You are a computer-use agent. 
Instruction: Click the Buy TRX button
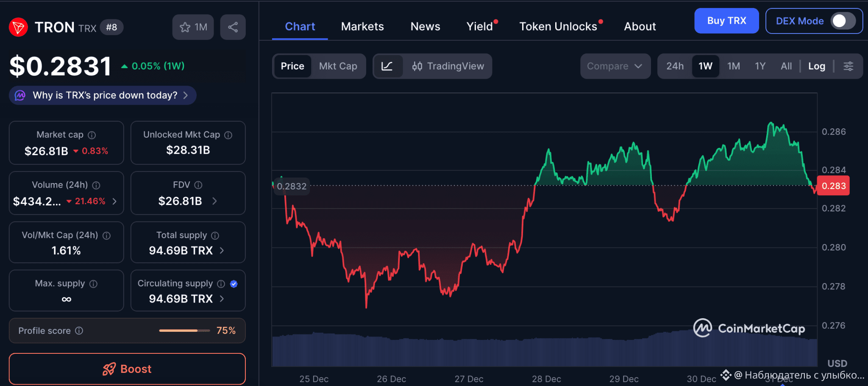click(x=726, y=21)
